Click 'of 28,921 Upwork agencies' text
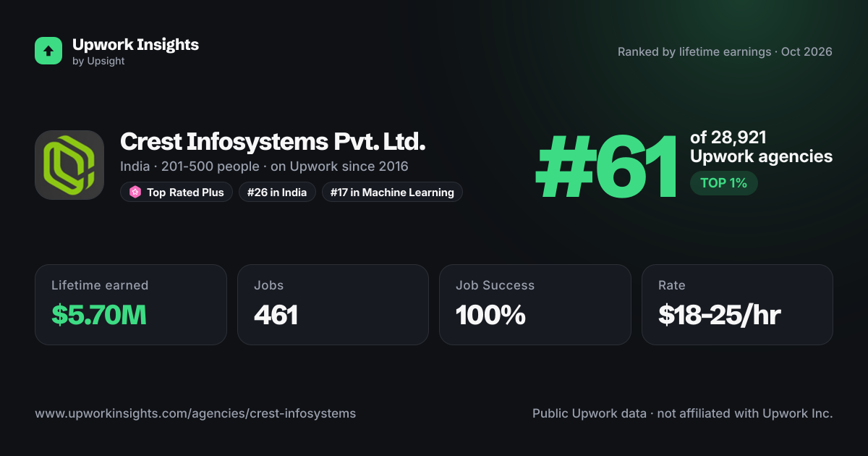 (x=761, y=147)
